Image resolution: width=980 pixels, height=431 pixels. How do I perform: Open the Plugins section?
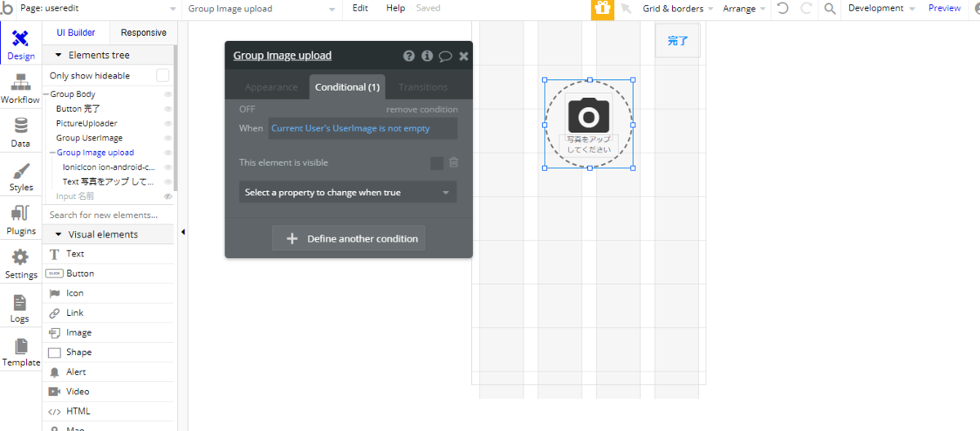click(x=20, y=220)
